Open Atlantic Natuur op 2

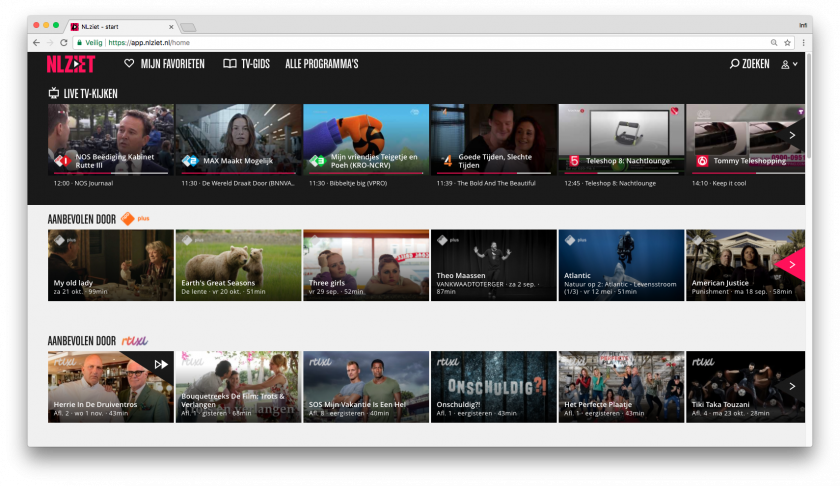click(x=621, y=265)
